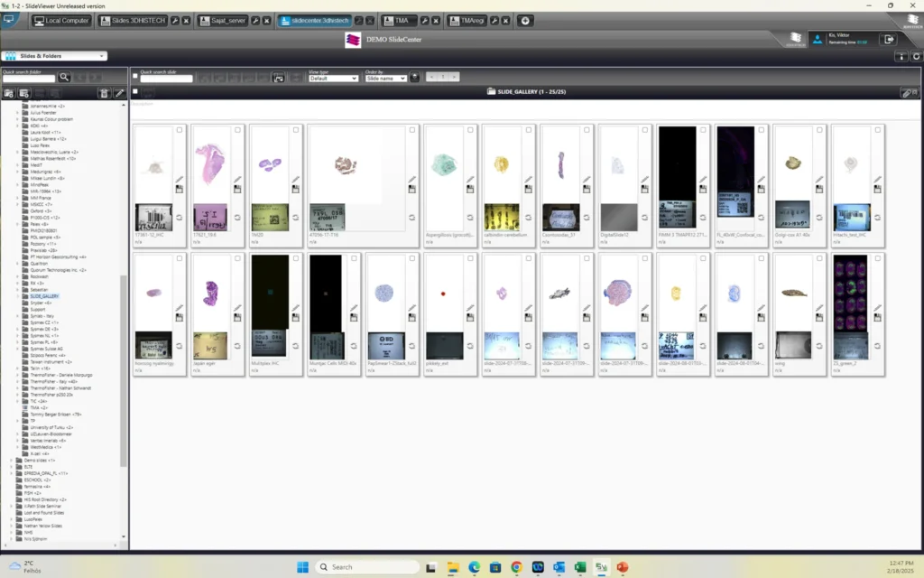Select the pencil edit icon in the folder panel

coord(119,93)
